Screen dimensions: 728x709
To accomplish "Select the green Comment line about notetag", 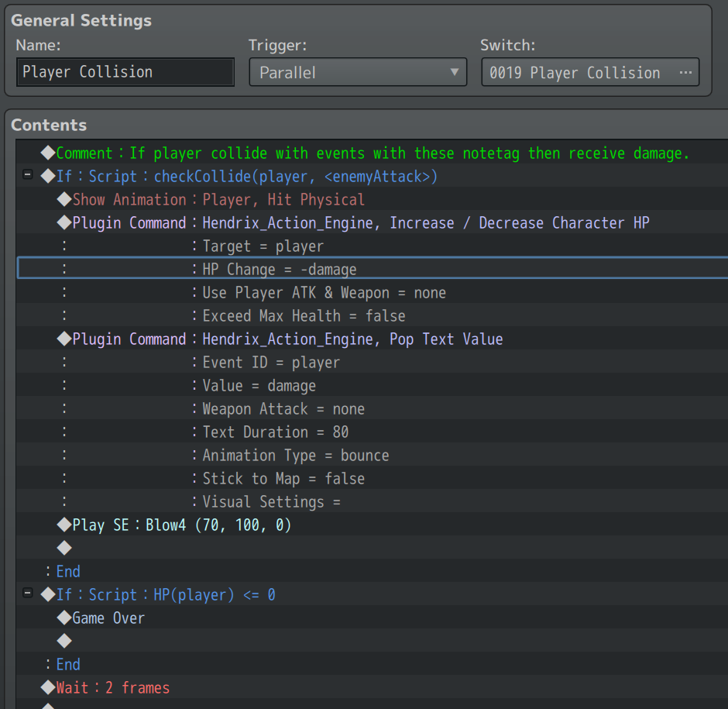I will click(x=372, y=153).
